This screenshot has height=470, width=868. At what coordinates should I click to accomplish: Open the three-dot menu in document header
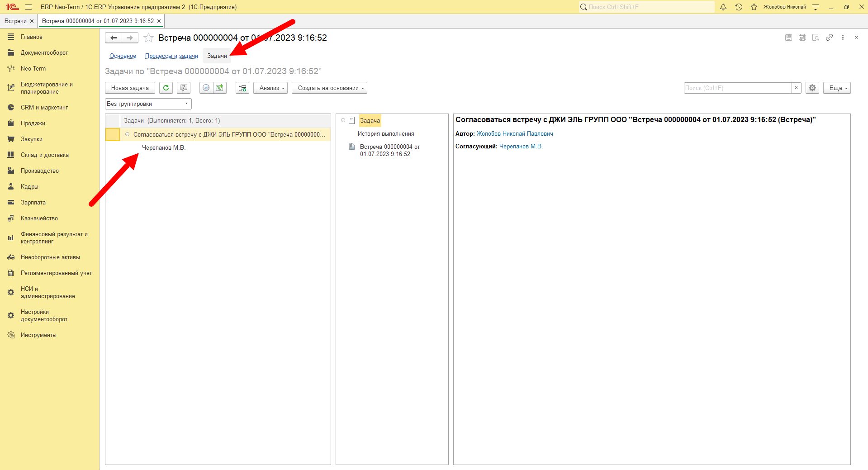coord(843,38)
